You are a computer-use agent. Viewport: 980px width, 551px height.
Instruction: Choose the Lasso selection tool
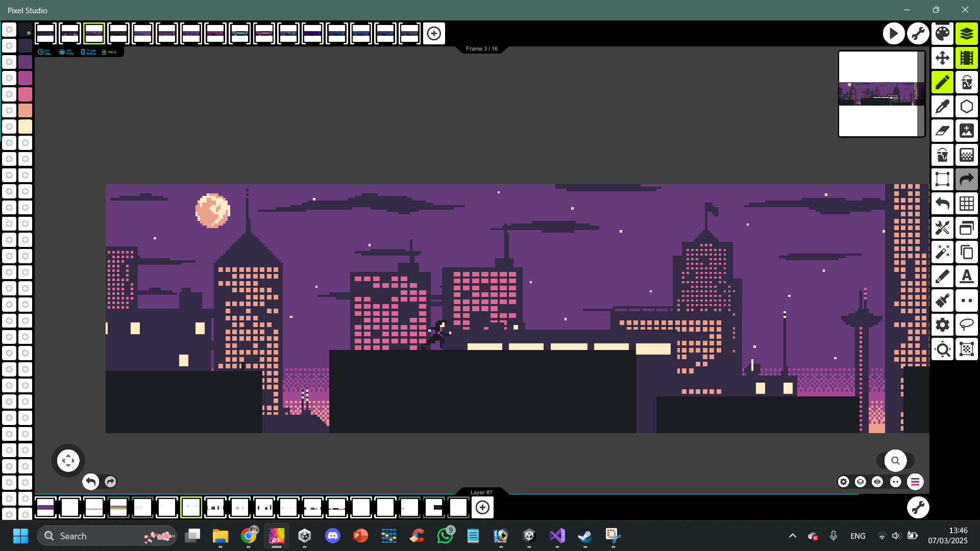click(966, 325)
